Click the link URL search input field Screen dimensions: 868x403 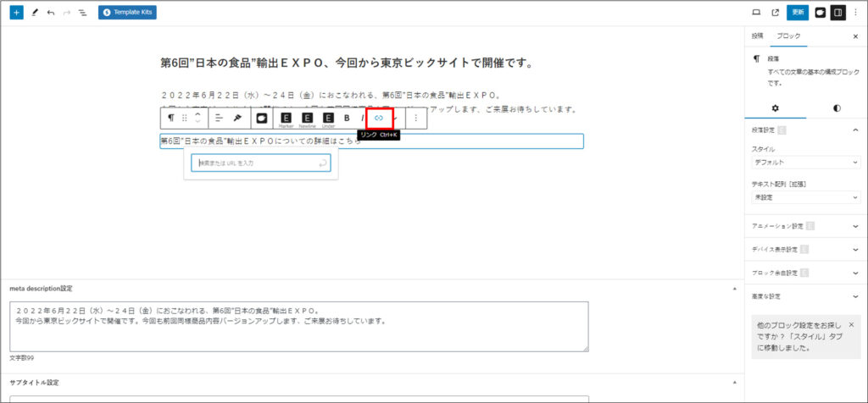(256, 163)
